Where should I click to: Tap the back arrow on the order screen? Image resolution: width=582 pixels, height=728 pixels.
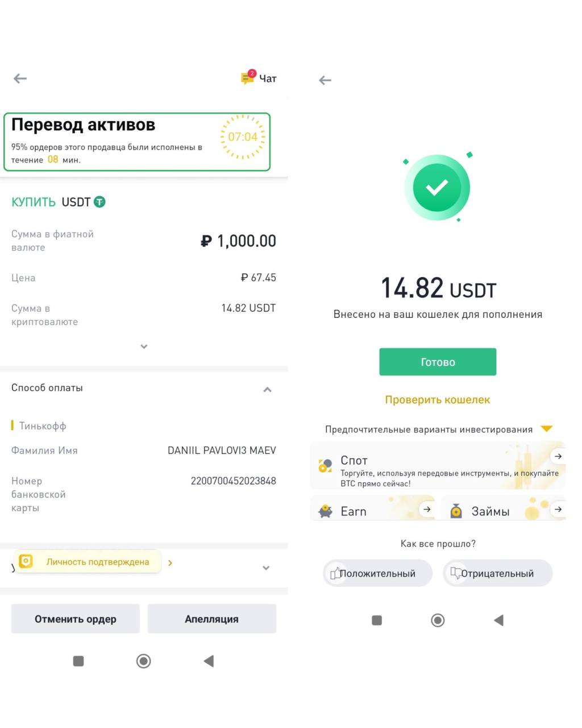click(x=20, y=78)
